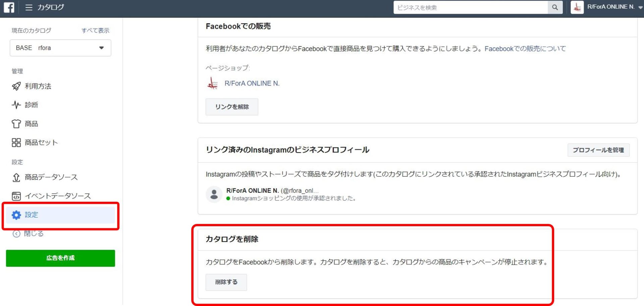Click the rocket icon for 利用方法
The image size is (644, 306).
pyautogui.click(x=16, y=86)
